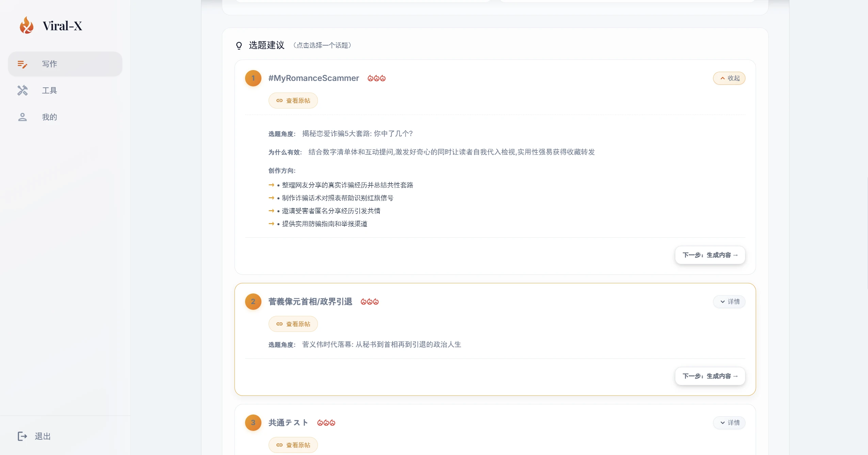868x455 pixels.
Task: Click the 为什么有效 label
Action: click(285, 152)
